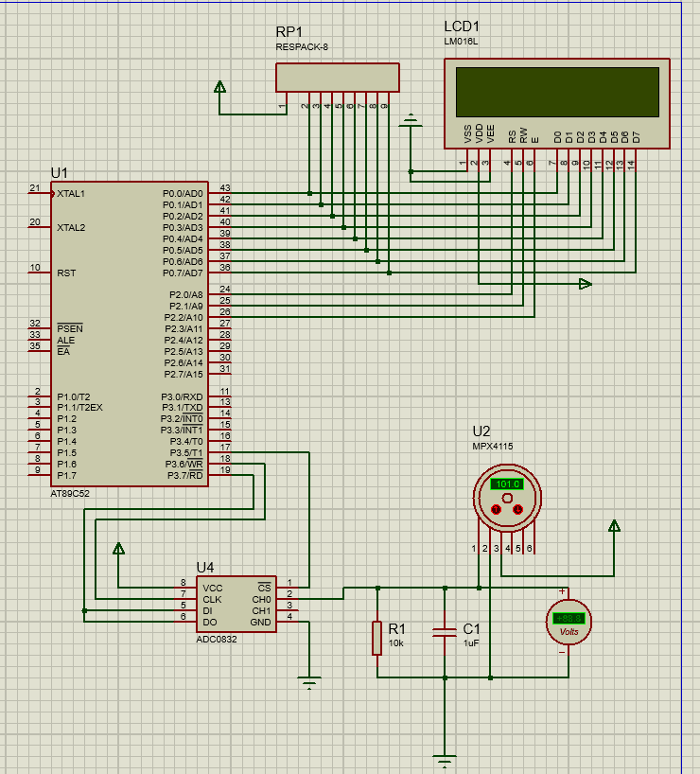Click the power terminal right of the LCD VDD wire

[x=585, y=284]
